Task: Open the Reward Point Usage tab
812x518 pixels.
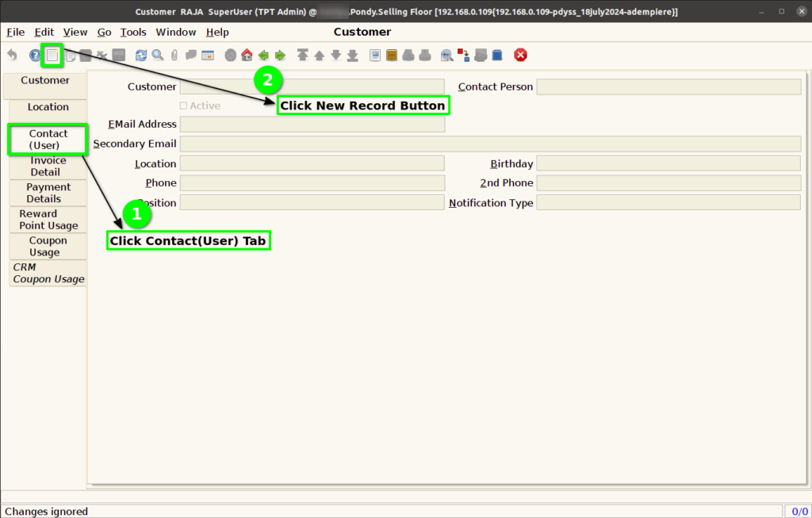Action: tap(48, 220)
